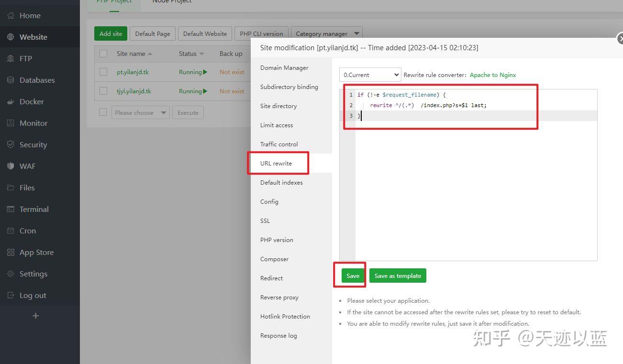Expand the Category manager dropdown
623x364 pixels.
pyautogui.click(x=327, y=33)
